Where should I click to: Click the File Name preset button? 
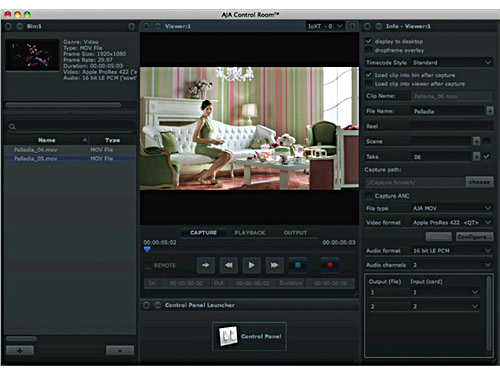click(489, 111)
